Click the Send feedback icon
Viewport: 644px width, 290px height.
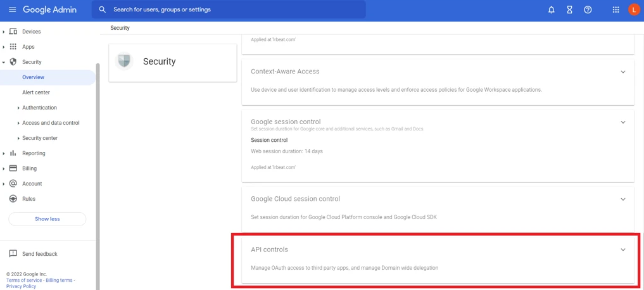pos(13,254)
